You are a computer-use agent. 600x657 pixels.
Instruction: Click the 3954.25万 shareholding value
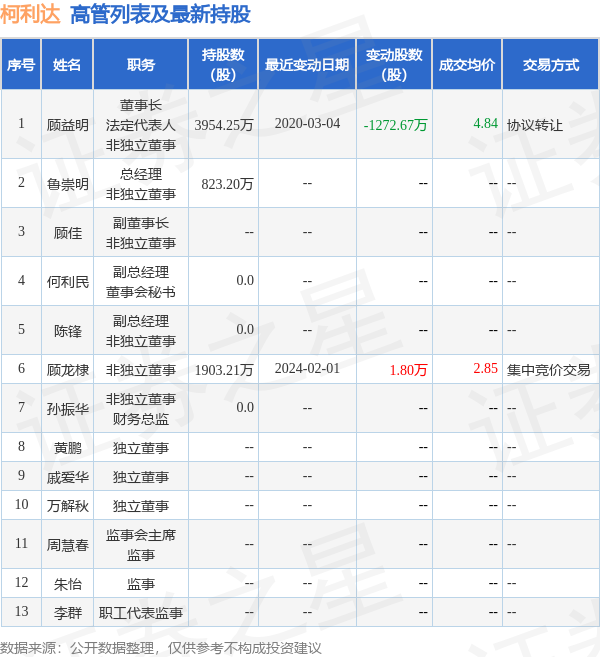224,124
